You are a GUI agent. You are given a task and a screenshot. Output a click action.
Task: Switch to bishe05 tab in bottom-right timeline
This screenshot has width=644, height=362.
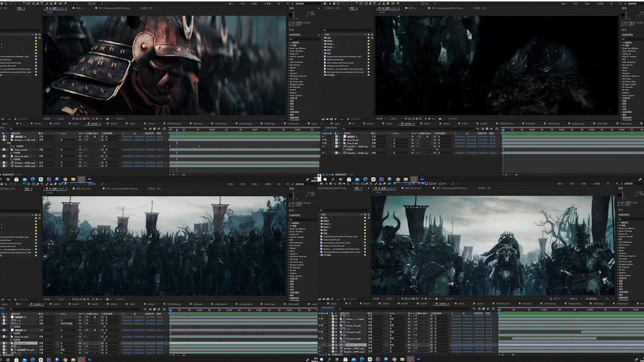click(x=424, y=303)
